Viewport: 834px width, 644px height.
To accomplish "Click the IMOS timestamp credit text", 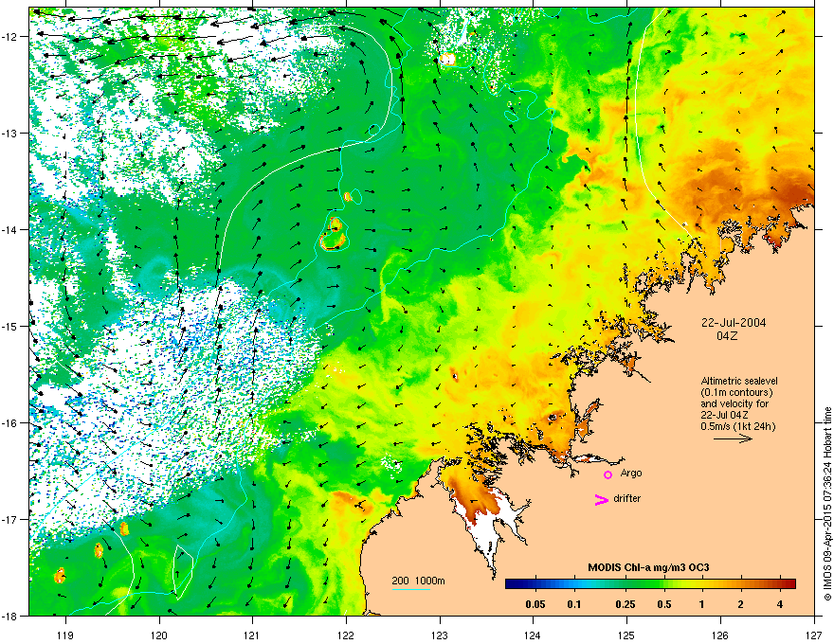I will click(827, 504).
